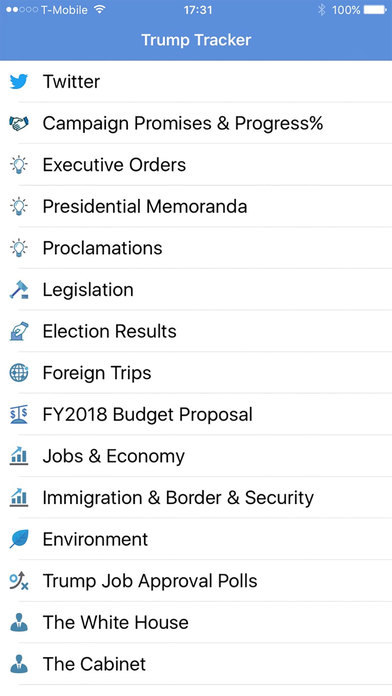Open Presidential Memoranda list item

pyautogui.click(x=196, y=206)
